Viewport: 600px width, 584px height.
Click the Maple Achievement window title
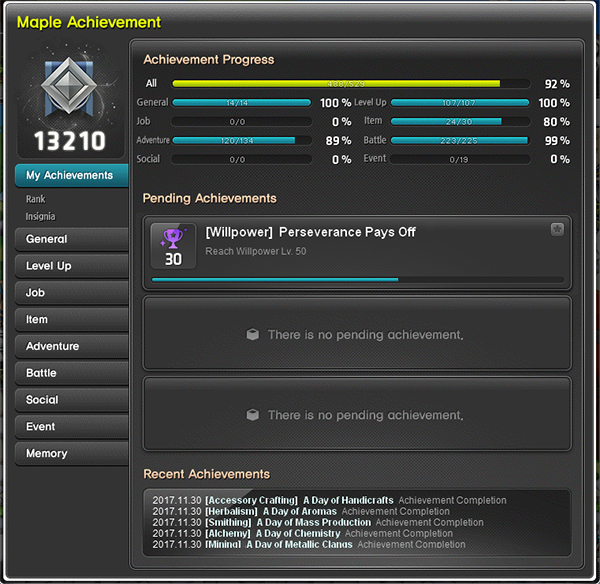tap(89, 22)
